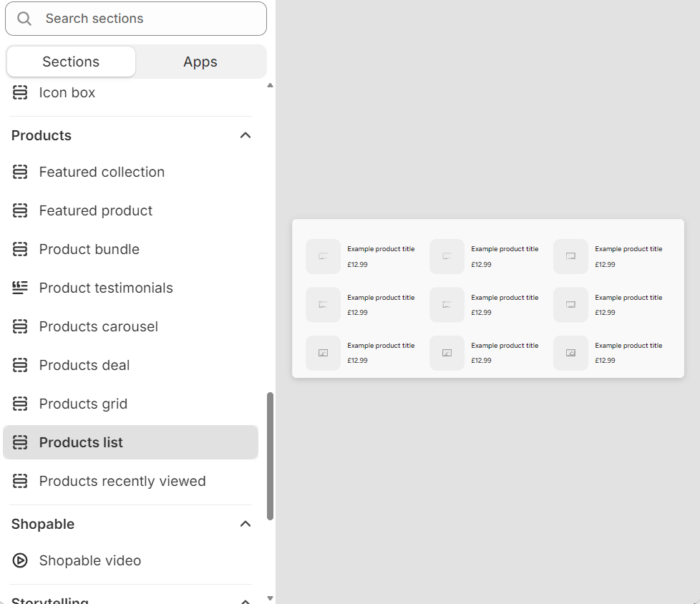Collapse the Products category
Screen dimensions: 700x604
click(245, 135)
